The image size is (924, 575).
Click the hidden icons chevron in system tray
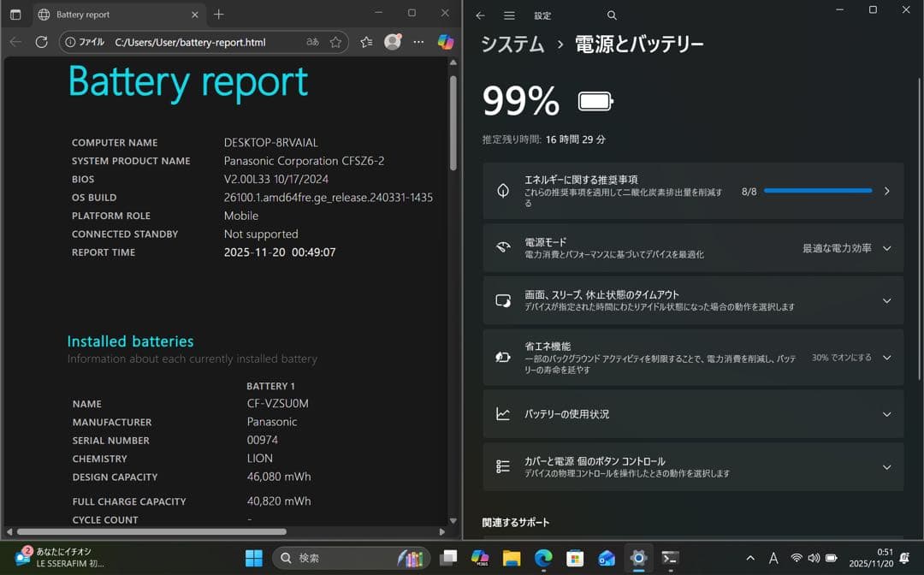(x=749, y=557)
